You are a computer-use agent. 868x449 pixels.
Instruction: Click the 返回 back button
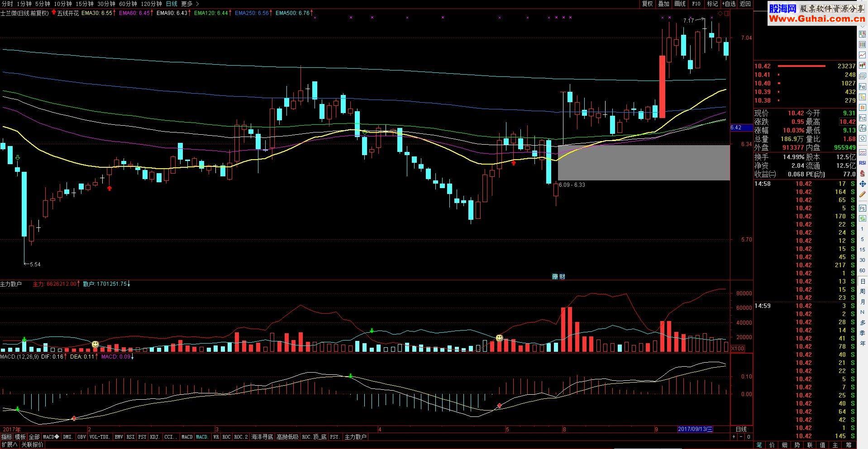tap(745, 4)
